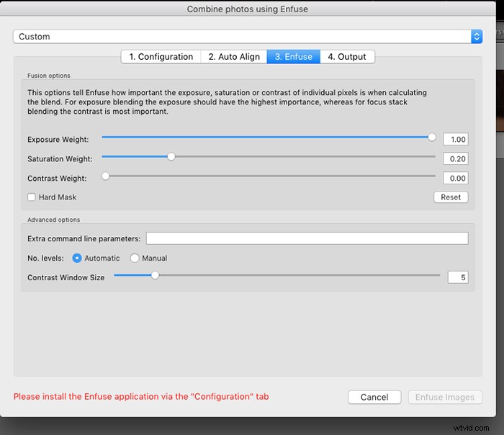Click the preset dropdown blue arrows
The height and width of the screenshot is (435, 504).
pos(477,37)
